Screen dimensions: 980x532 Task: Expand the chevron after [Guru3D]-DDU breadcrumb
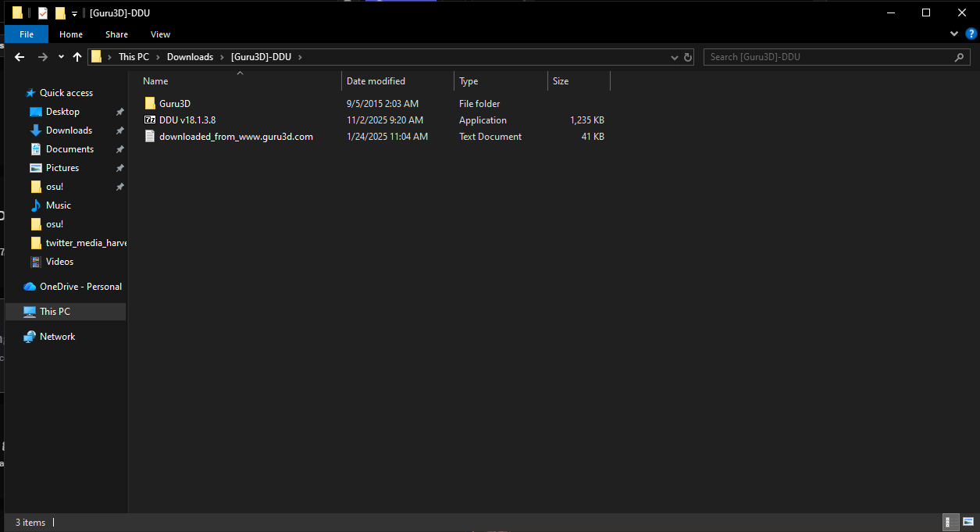tap(300, 57)
